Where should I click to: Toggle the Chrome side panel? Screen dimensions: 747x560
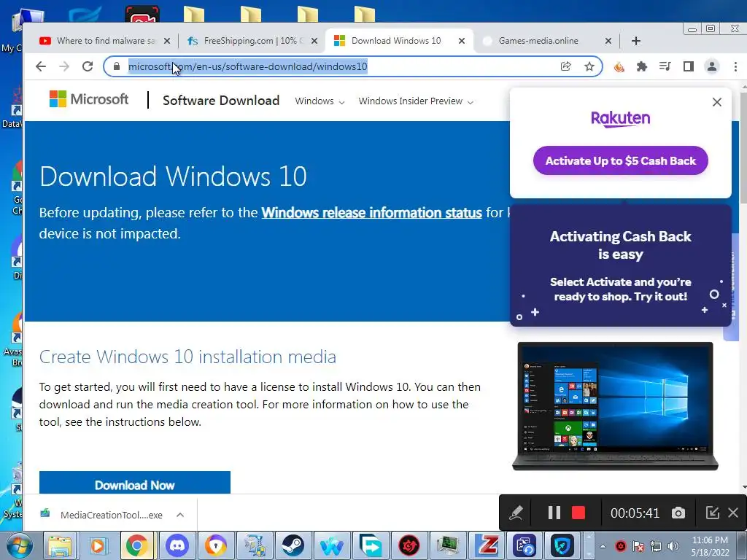tap(689, 66)
